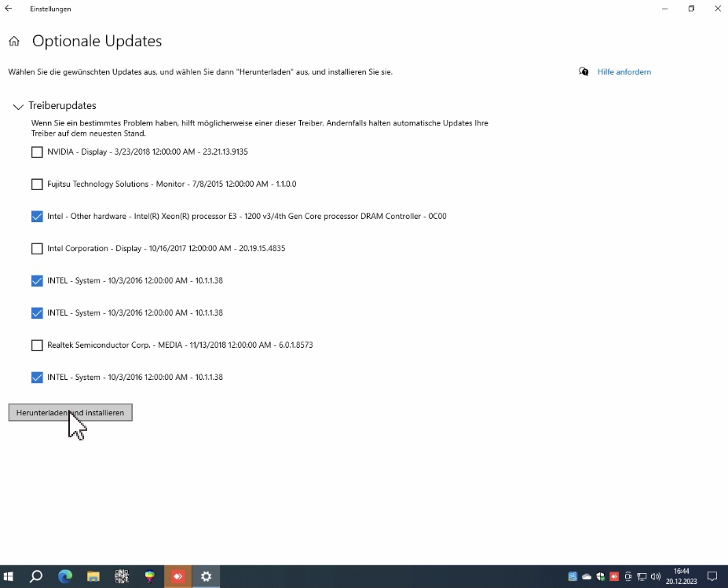This screenshot has width=728, height=588.
Task: Select Realtek Semiconductor Corp. MEDIA text
Action: 180,345
